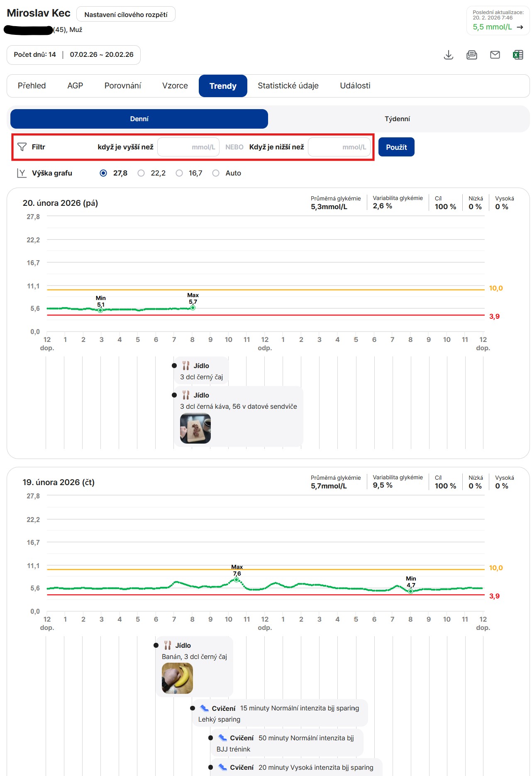532x776 pixels.
Task: Select the 22,2 graph height option
Action: [141, 173]
